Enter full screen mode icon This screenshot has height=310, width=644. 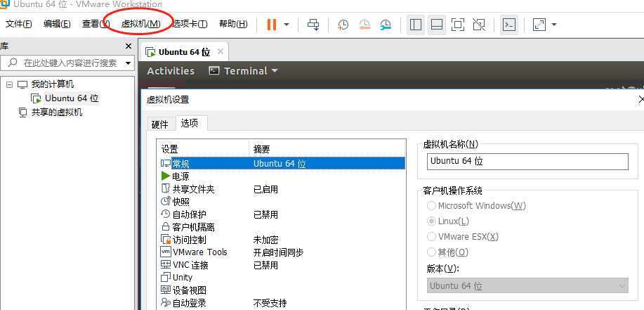457,25
